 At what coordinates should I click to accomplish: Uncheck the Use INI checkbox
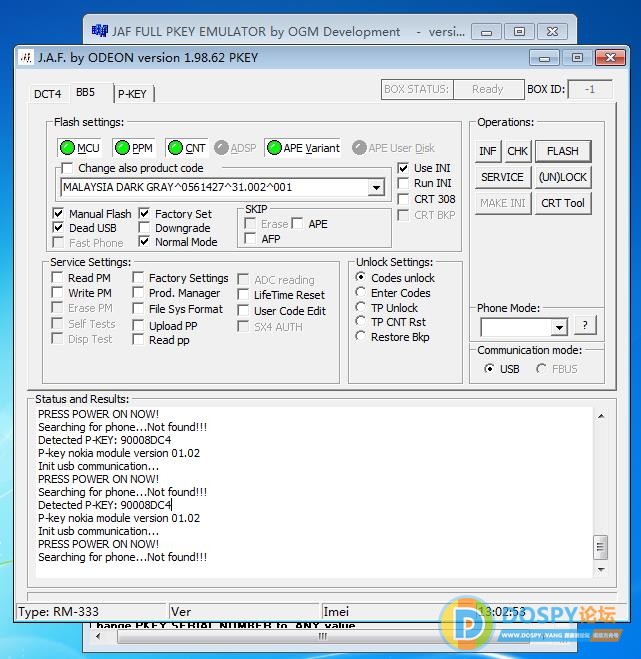coord(403,168)
